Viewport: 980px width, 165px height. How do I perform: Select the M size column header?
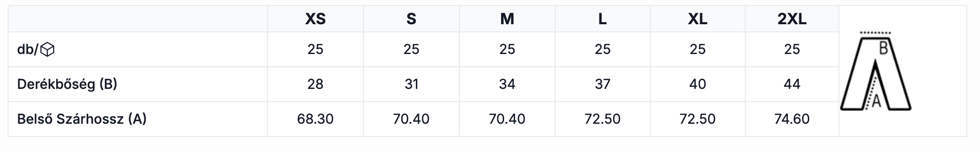[x=507, y=19]
